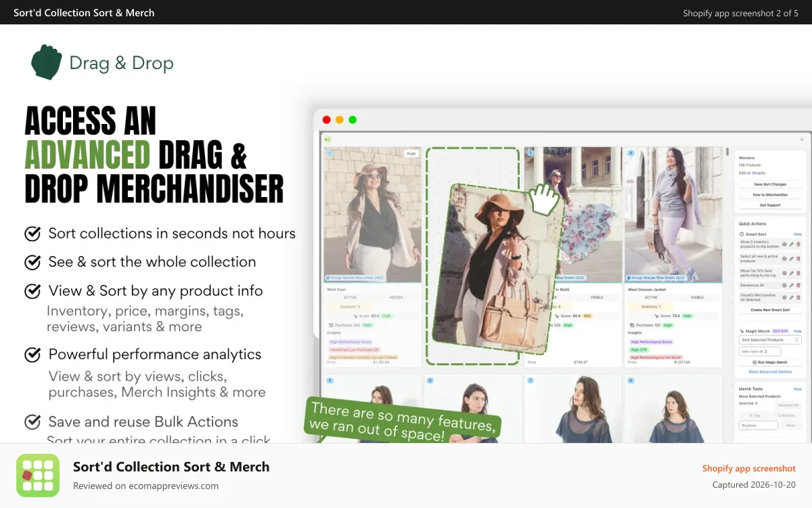Hide the Merch Tools section
Viewport: 812px width, 508px height.
(x=797, y=389)
